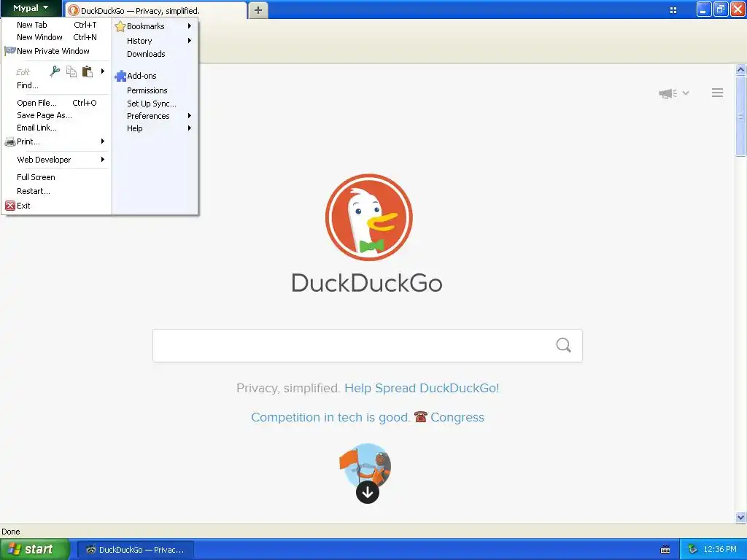Image resolution: width=747 pixels, height=560 pixels.
Task: Click the scrollbar down arrow
Action: 740,517
